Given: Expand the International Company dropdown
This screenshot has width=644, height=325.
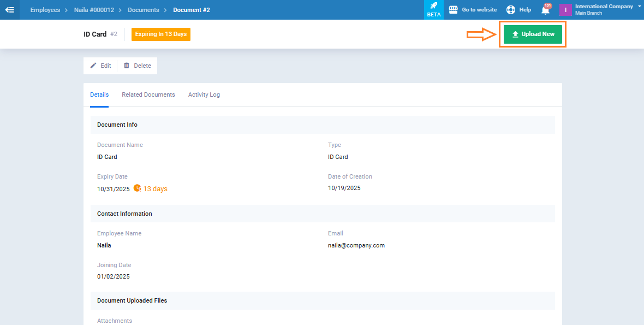Looking at the screenshot, I should (639, 6).
